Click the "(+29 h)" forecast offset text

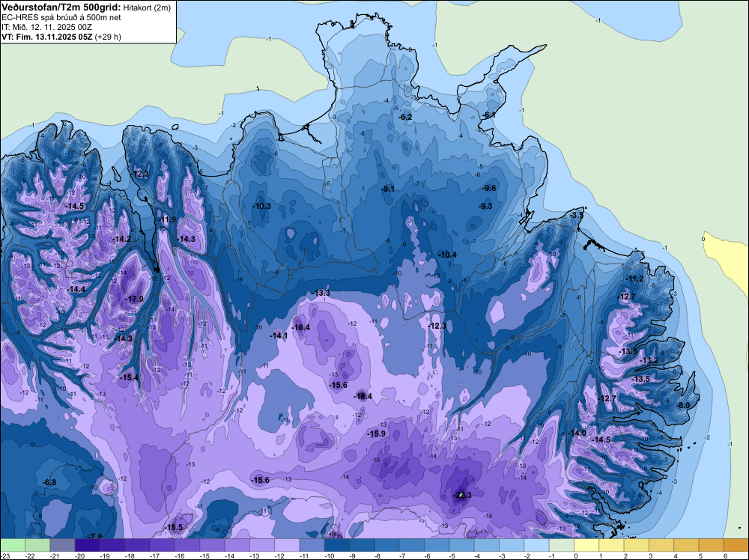coord(108,37)
